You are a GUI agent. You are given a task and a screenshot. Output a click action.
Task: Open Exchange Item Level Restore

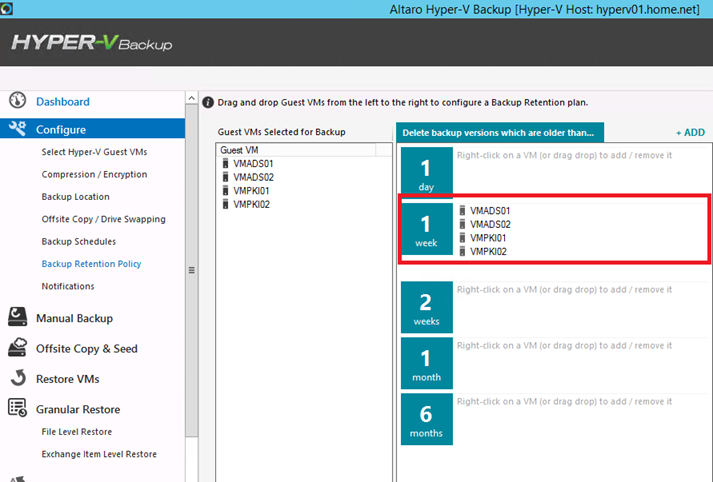click(x=99, y=454)
